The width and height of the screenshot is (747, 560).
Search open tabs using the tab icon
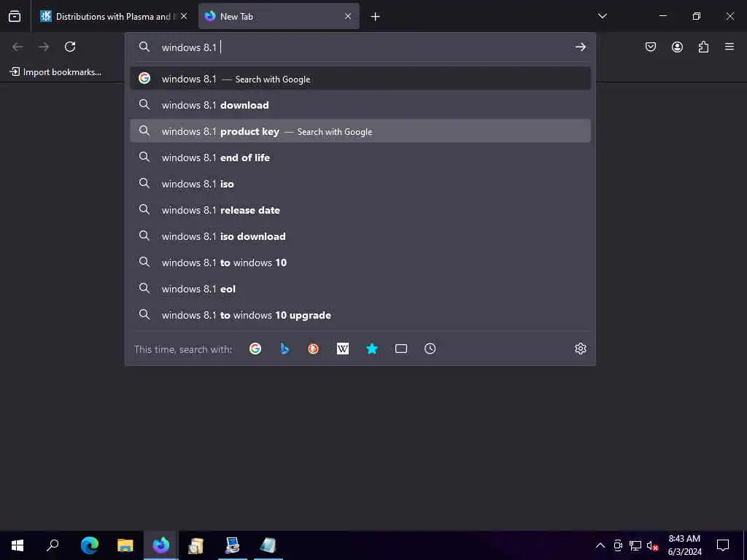401,349
